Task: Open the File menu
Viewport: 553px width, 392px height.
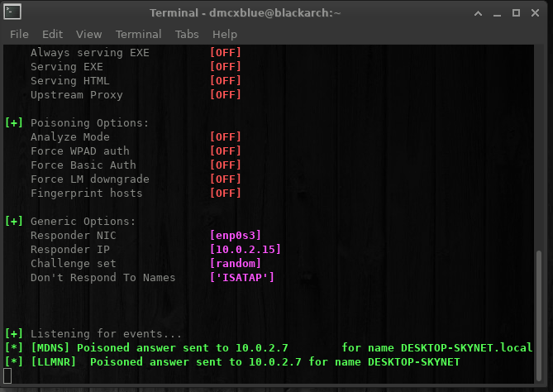Action: pyautogui.click(x=19, y=34)
